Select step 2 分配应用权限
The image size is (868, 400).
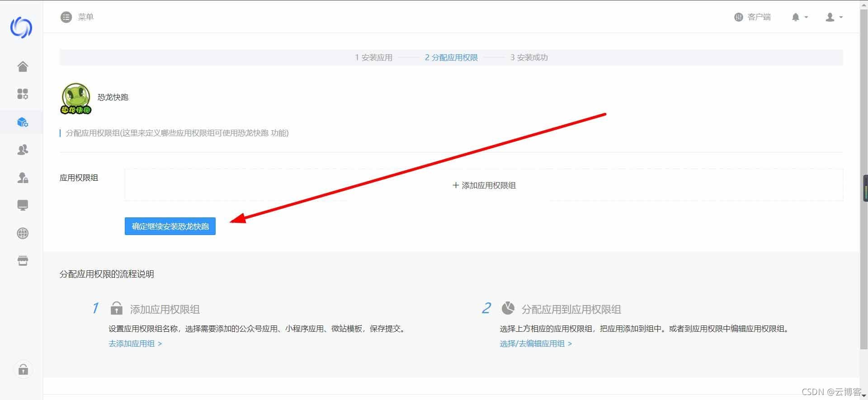click(451, 57)
